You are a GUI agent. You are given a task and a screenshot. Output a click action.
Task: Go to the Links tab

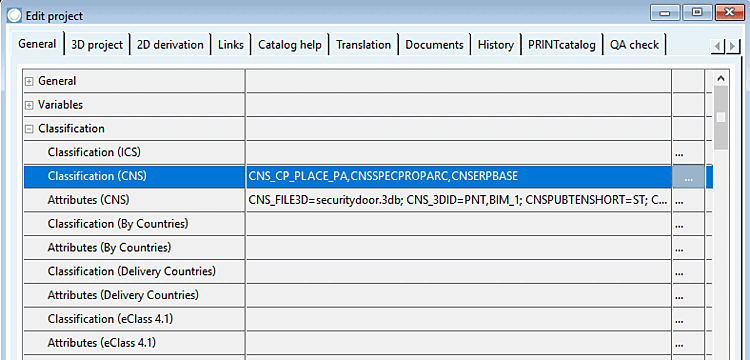point(231,45)
